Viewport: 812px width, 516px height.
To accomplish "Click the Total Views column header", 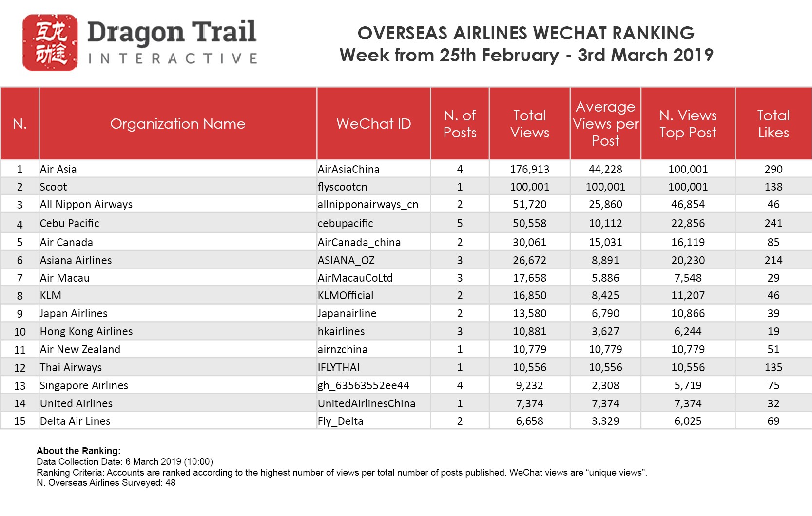I will coord(529,124).
